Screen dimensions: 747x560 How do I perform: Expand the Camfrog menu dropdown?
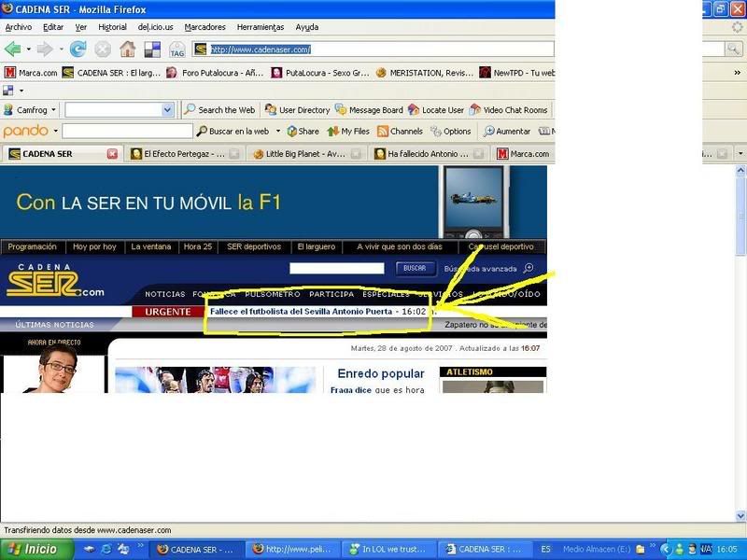[53, 110]
